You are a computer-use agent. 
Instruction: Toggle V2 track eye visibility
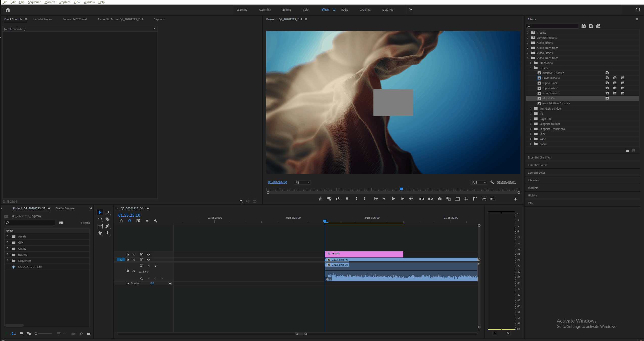click(x=149, y=254)
